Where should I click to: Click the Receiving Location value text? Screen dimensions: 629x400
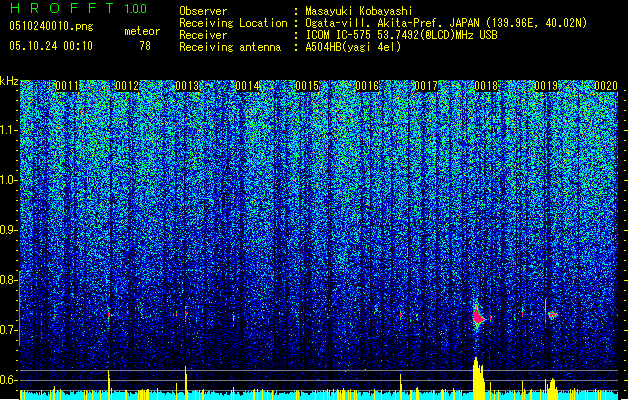tap(446, 23)
